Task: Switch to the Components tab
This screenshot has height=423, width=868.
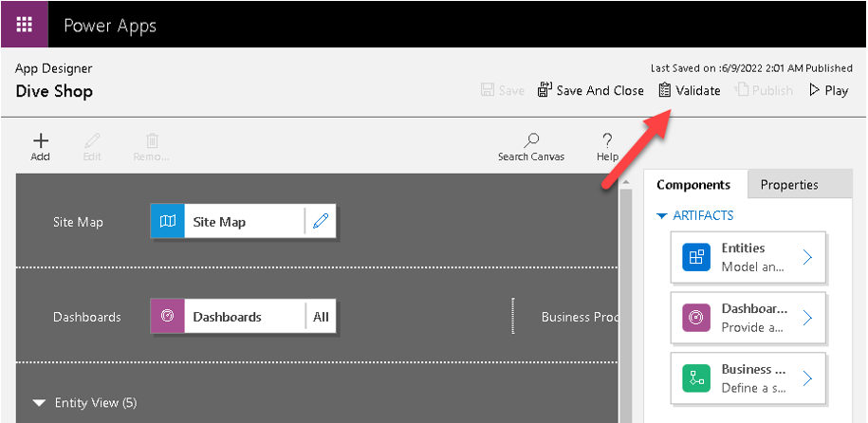Action: pyautogui.click(x=693, y=185)
